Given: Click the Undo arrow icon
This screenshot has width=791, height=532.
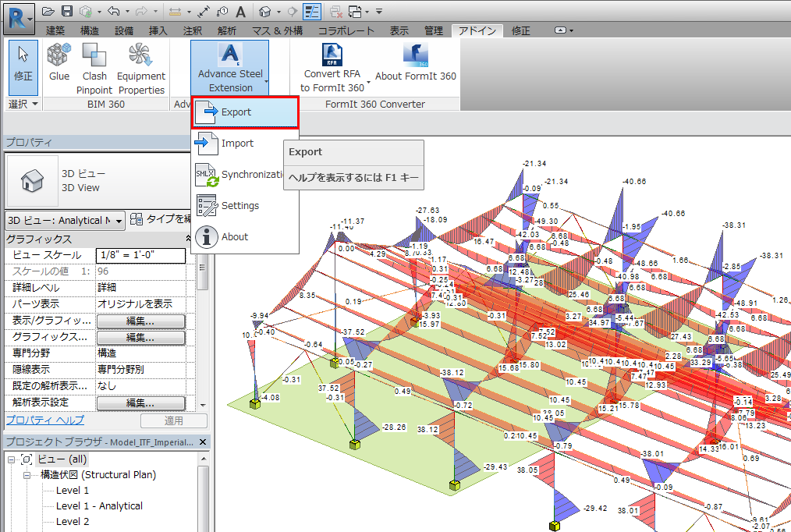Looking at the screenshot, I should [114, 11].
